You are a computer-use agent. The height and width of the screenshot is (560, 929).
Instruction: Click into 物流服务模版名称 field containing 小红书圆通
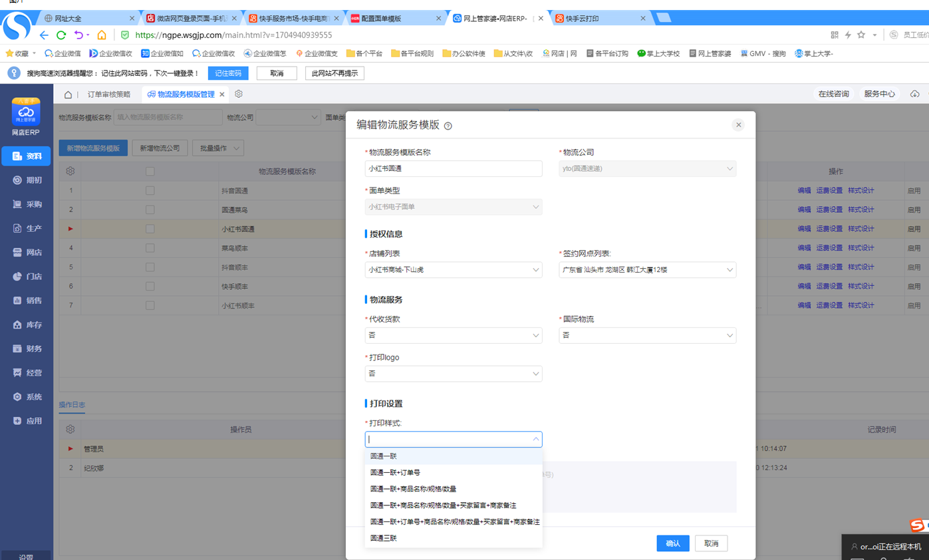(454, 168)
